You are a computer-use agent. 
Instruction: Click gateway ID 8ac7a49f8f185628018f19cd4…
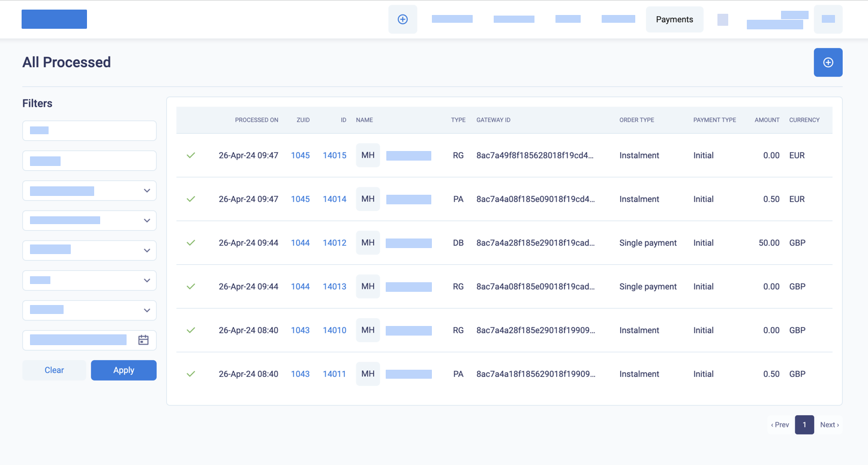[534, 155]
